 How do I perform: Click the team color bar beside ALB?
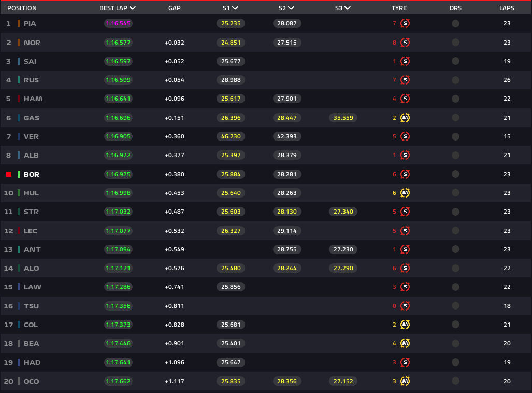[19, 155]
